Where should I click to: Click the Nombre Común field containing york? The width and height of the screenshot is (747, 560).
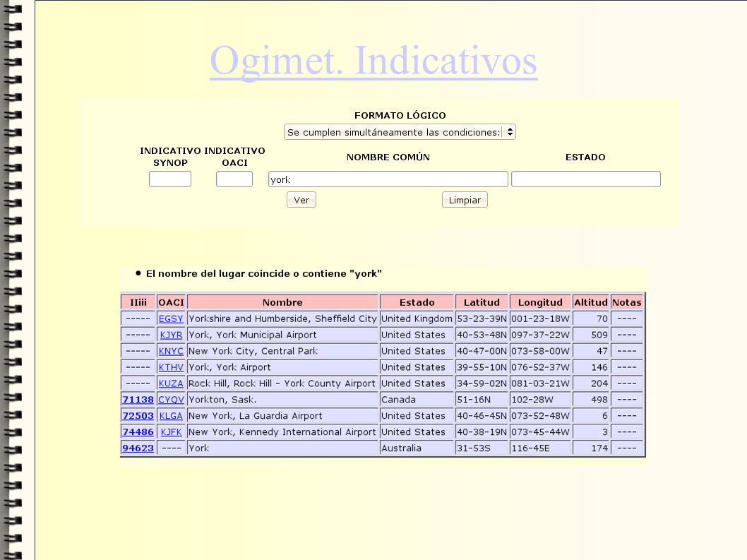[388, 179]
